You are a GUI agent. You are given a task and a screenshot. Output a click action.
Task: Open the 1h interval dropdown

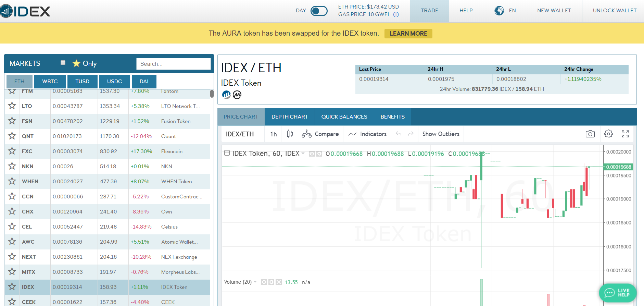tap(273, 134)
